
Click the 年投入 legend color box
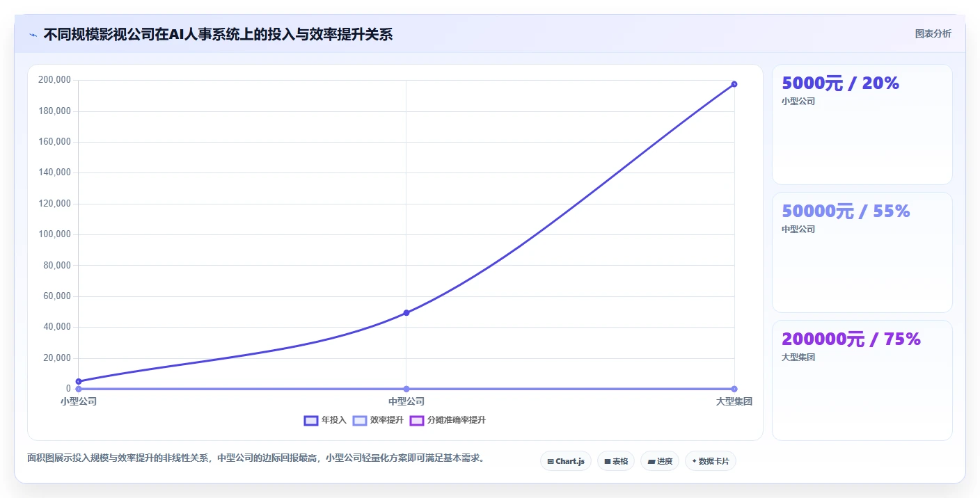(x=311, y=420)
